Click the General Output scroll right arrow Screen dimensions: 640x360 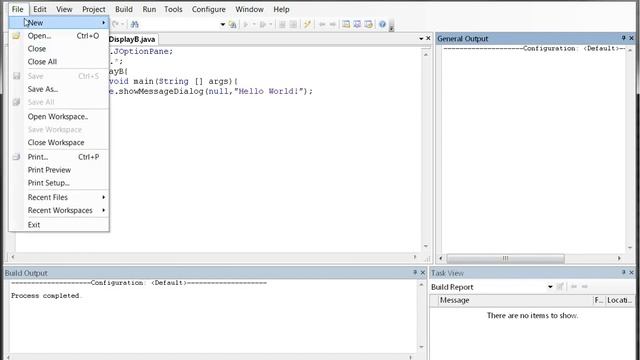pos(619,258)
